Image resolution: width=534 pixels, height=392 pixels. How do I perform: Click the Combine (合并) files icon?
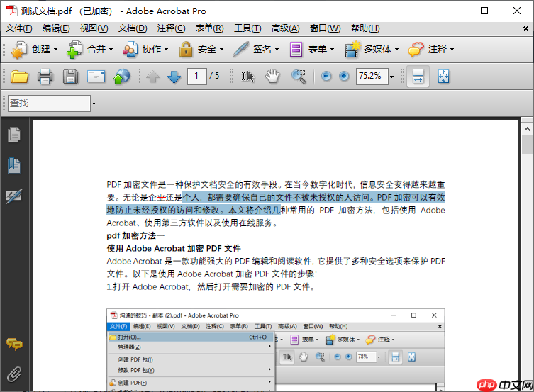(x=74, y=50)
